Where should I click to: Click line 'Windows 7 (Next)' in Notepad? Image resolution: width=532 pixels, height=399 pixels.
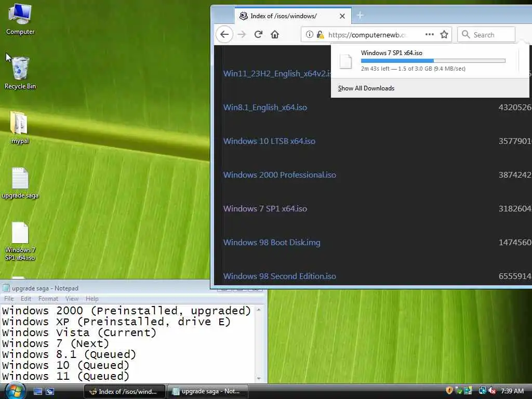[x=55, y=343]
